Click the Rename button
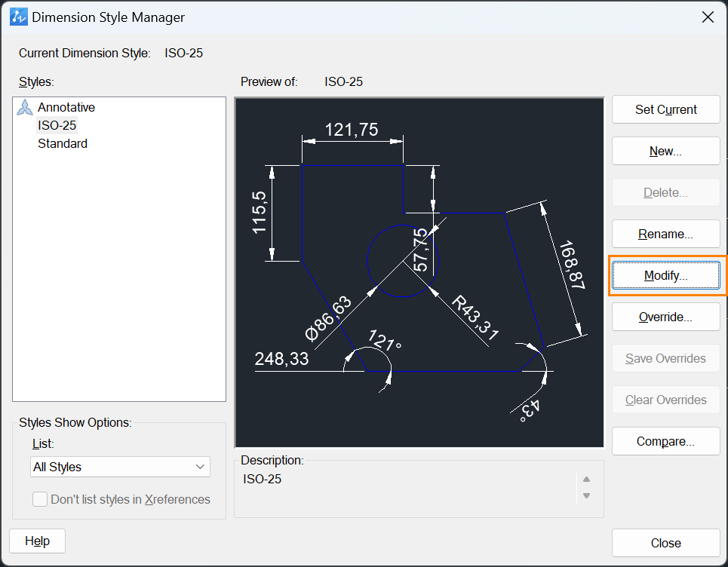Viewport: 728px width, 567px height. 666,234
